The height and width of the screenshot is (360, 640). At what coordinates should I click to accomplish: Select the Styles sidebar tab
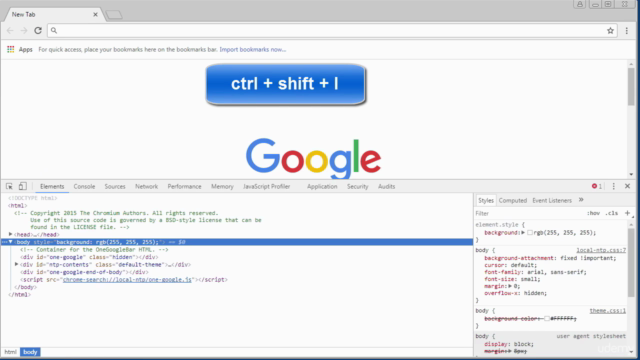(486, 200)
